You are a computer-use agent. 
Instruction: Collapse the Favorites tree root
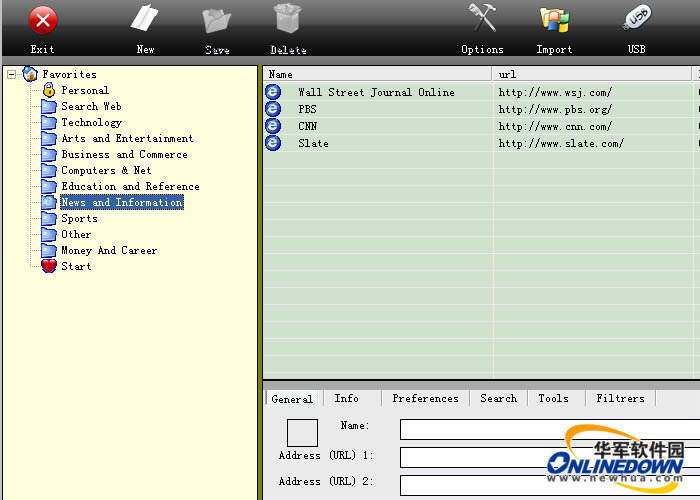(12, 75)
